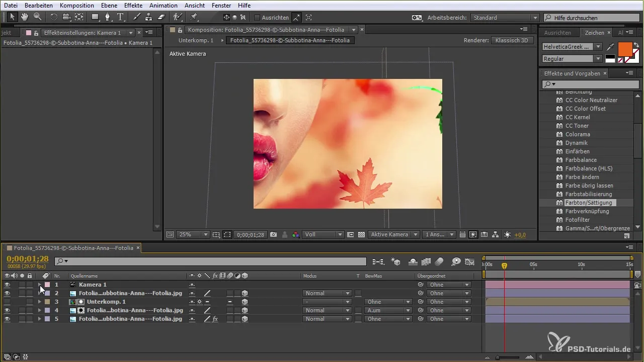Select the Eraser tool
Screen dimensions: 644x362
(x=161, y=17)
